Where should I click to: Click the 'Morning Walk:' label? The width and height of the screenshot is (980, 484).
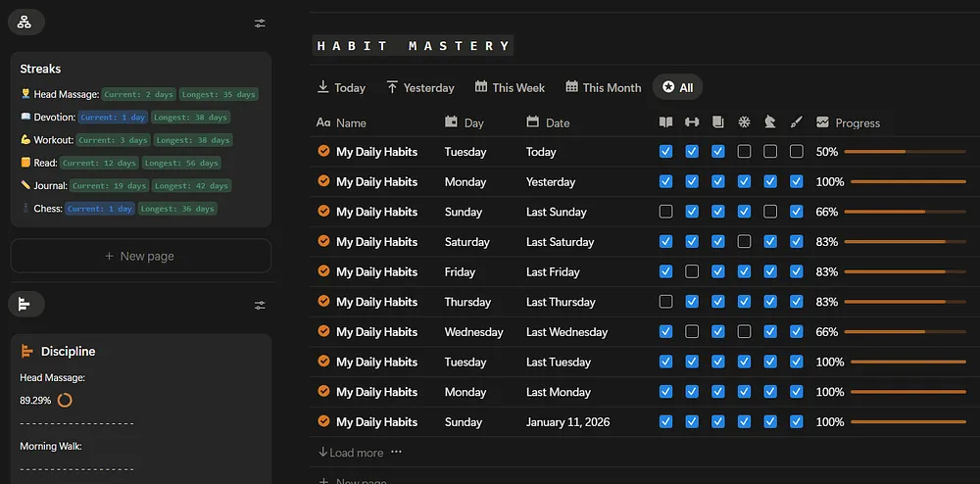pos(51,446)
